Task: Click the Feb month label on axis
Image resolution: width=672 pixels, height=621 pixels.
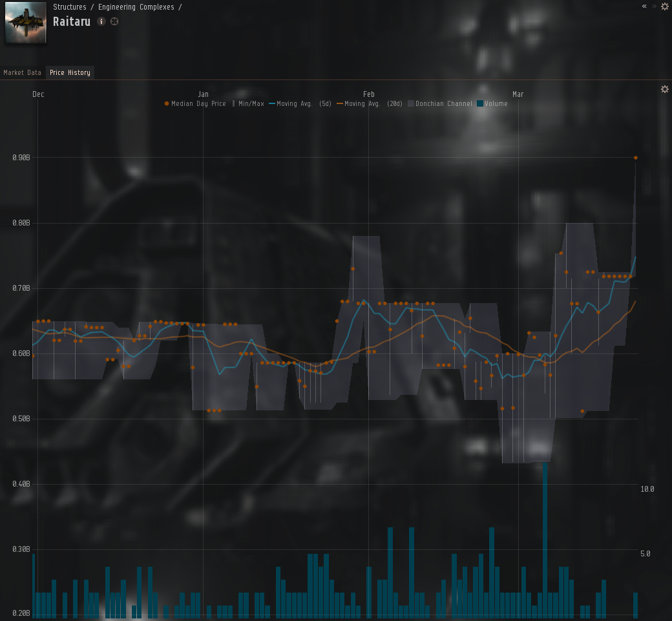Action: (x=368, y=94)
